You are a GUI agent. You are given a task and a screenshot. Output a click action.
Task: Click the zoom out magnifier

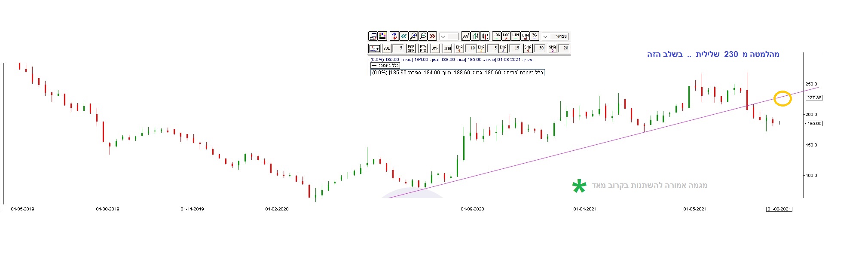tap(423, 36)
